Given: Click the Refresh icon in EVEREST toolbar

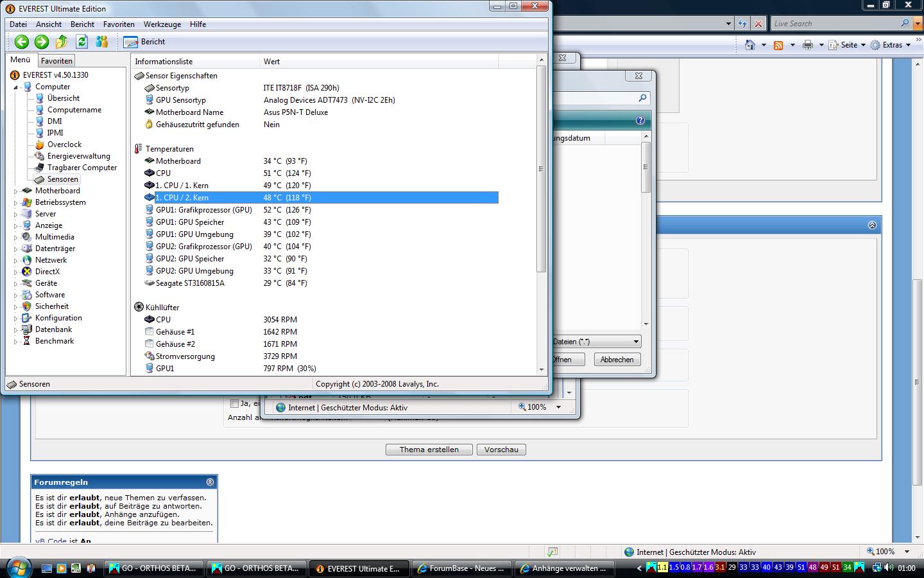Looking at the screenshot, I should 81,42.
